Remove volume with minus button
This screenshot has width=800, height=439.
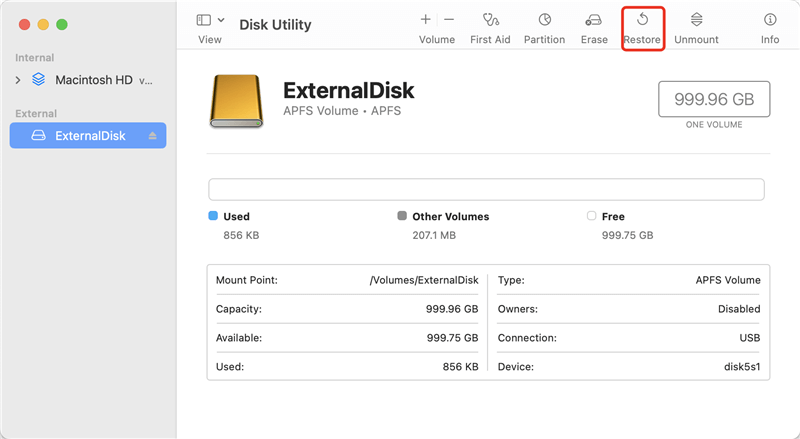point(449,19)
